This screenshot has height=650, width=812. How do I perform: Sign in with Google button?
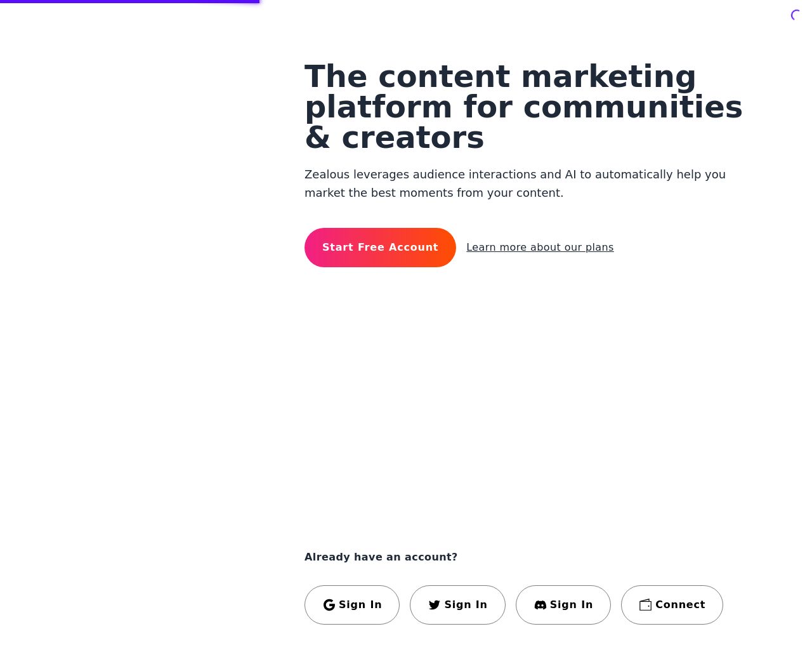352,605
